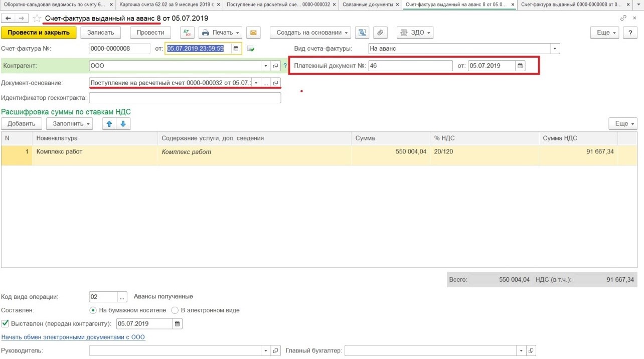Open calendar for payment document date
This screenshot has height=359, width=644.
[x=520, y=66]
